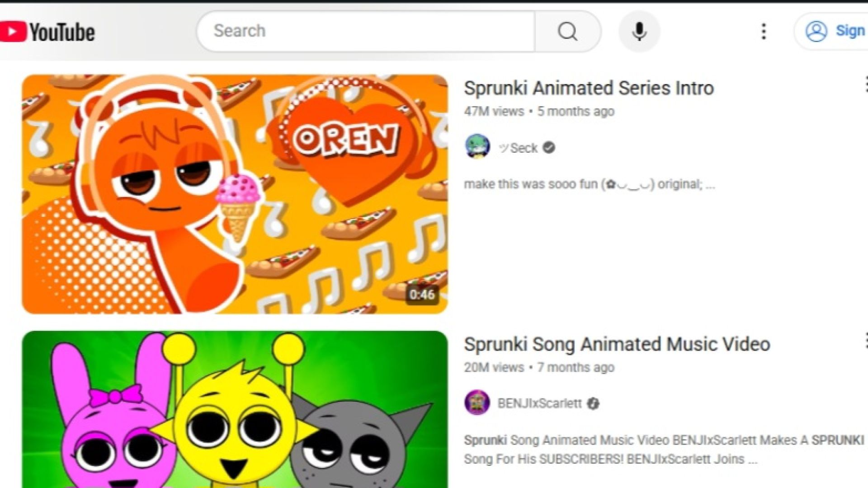Go to the BENJIxScarlett channel name
This screenshot has width=868, height=488.
(x=539, y=403)
